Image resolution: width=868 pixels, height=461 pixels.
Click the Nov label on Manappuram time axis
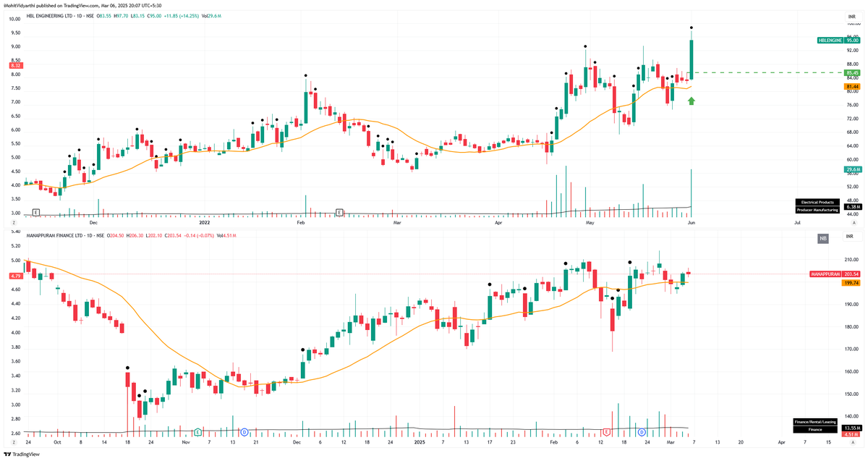[186, 441]
